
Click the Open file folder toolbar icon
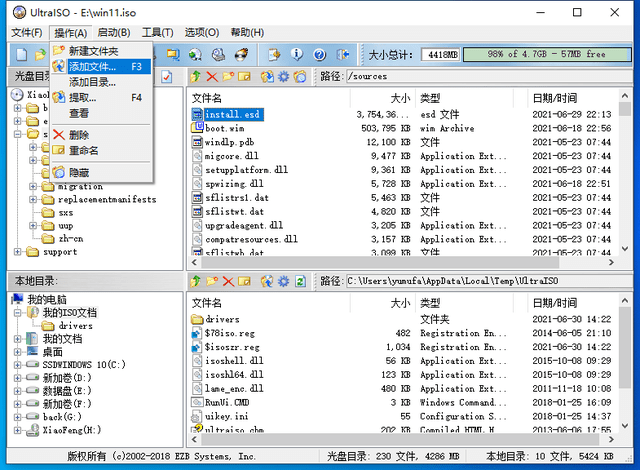click(x=40, y=54)
